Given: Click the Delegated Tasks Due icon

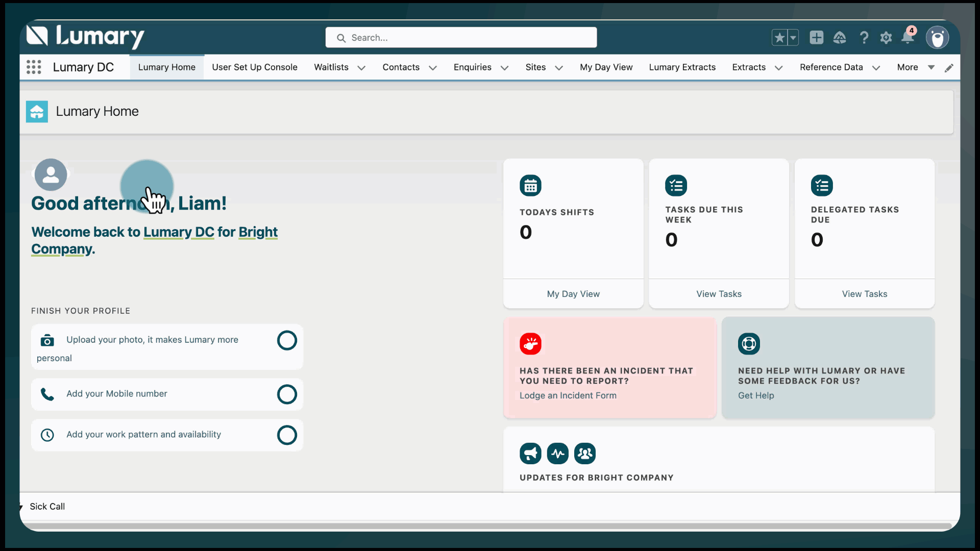Looking at the screenshot, I should click(822, 186).
